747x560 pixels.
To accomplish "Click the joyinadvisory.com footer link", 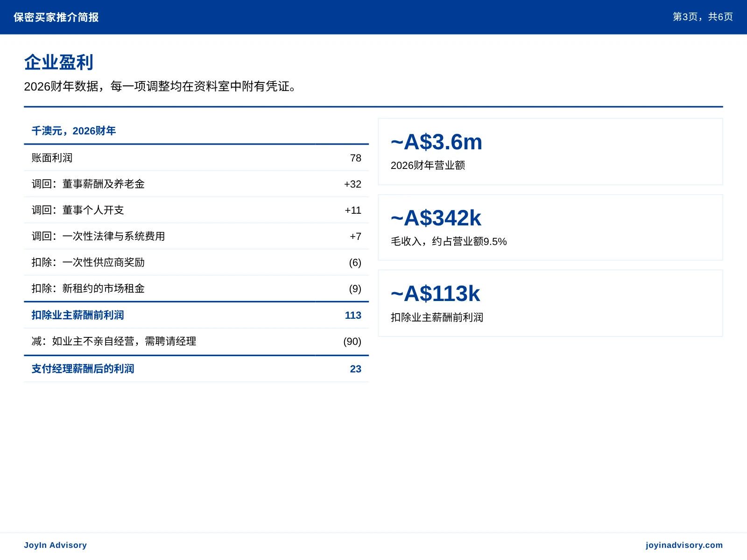I will click(x=684, y=545).
